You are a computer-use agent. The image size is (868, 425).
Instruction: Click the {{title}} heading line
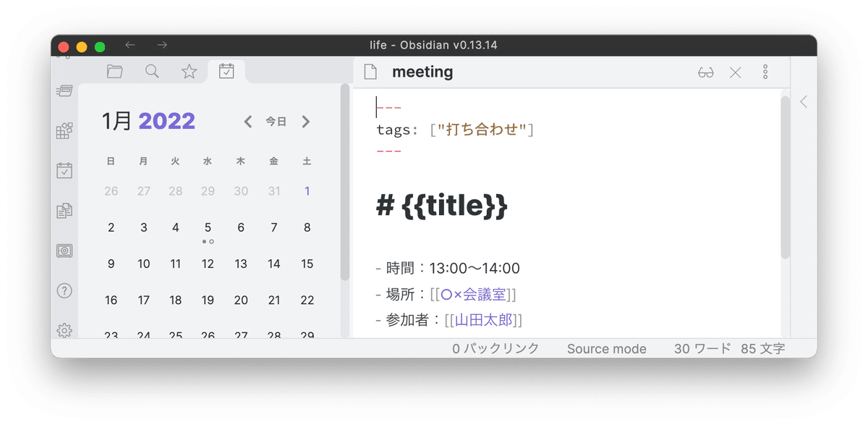point(442,207)
